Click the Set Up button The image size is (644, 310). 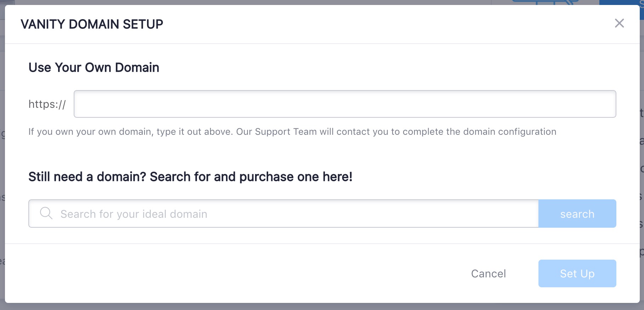[577, 273]
